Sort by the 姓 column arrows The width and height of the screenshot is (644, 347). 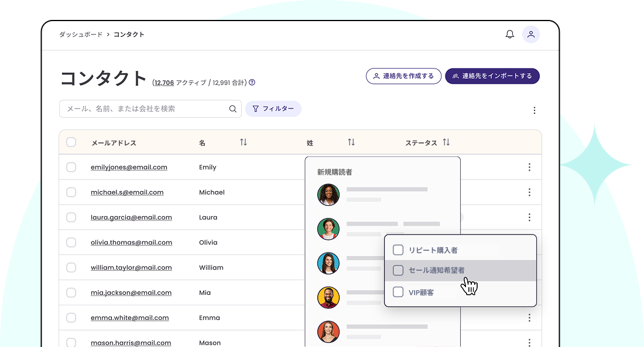click(351, 142)
